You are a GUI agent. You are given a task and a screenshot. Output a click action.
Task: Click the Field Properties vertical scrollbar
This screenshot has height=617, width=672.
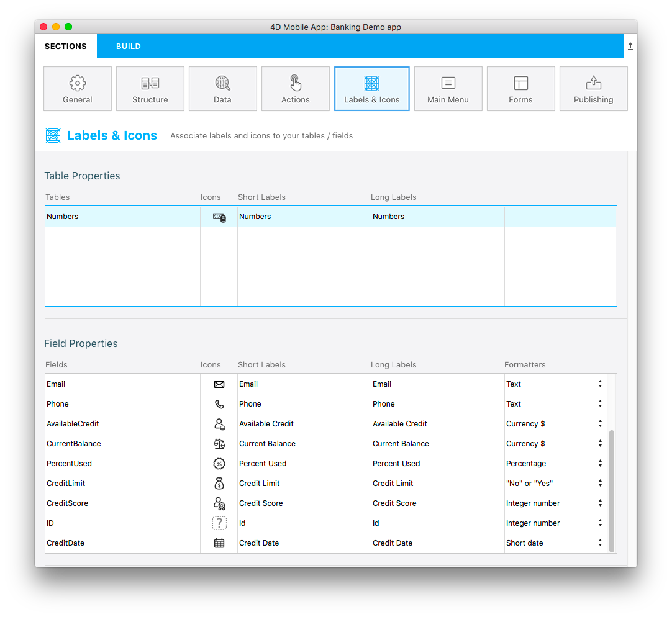click(x=612, y=490)
